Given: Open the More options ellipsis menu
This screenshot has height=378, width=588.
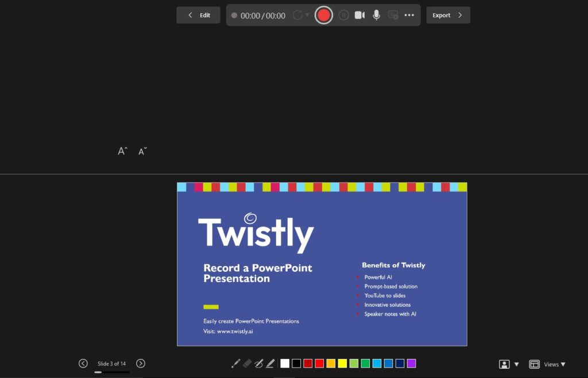Looking at the screenshot, I should tap(409, 16).
